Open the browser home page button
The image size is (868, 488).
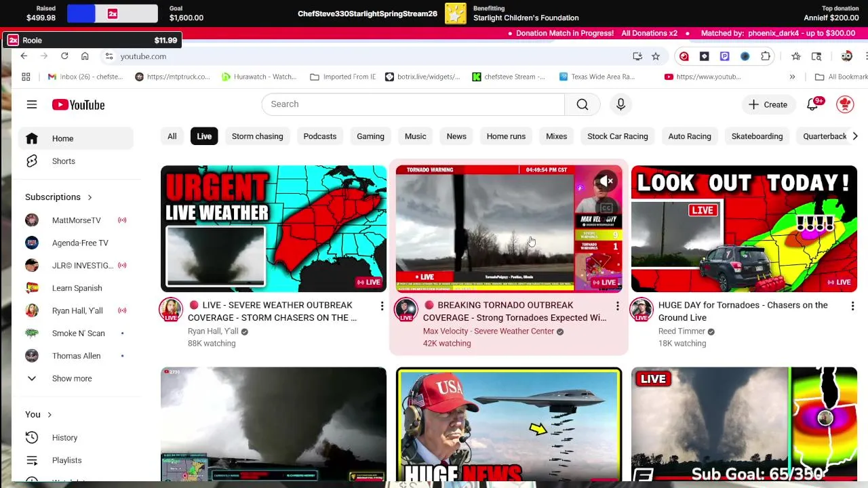tap(85, 56)
